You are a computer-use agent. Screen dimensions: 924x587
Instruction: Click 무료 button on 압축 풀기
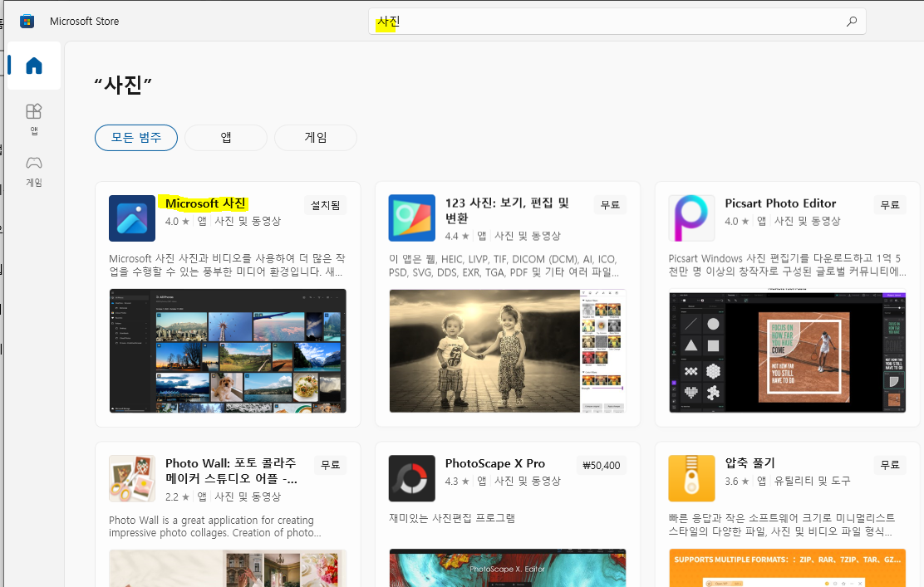click(x=890, y=465)
